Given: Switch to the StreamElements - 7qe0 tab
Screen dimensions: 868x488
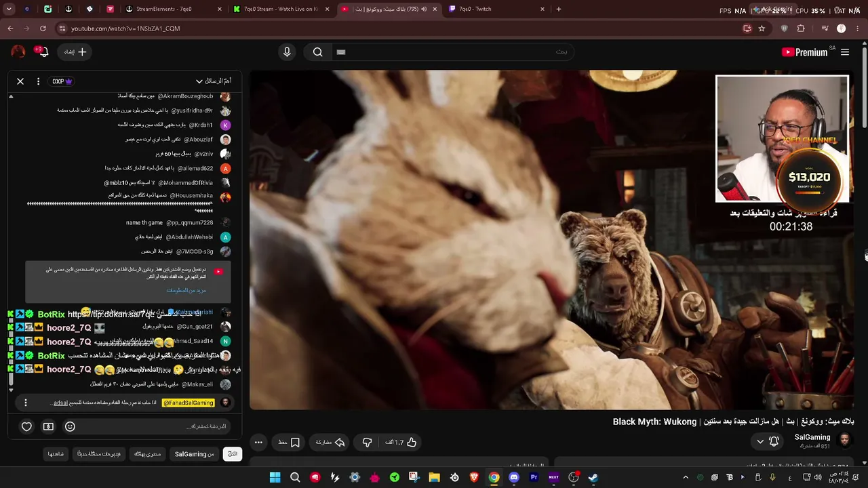Looking at the screenshot, I should tap(174, 9).
